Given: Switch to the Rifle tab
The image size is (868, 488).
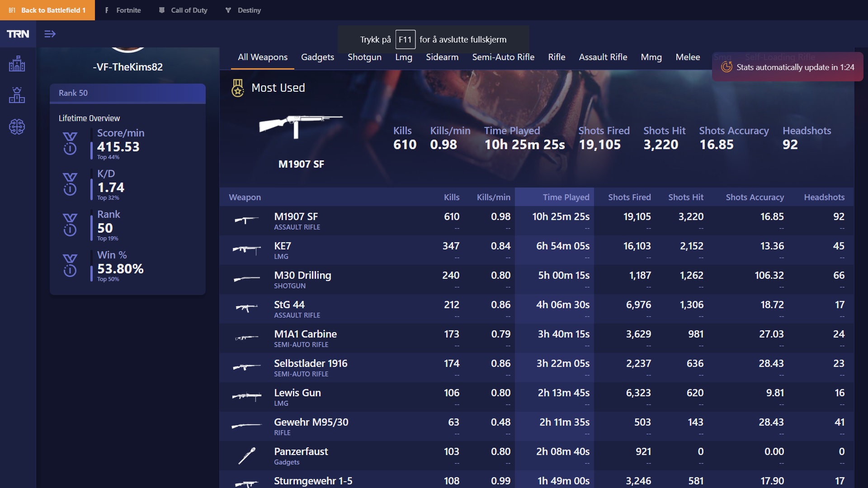Looking at the screenshot, I should point(557,57).
